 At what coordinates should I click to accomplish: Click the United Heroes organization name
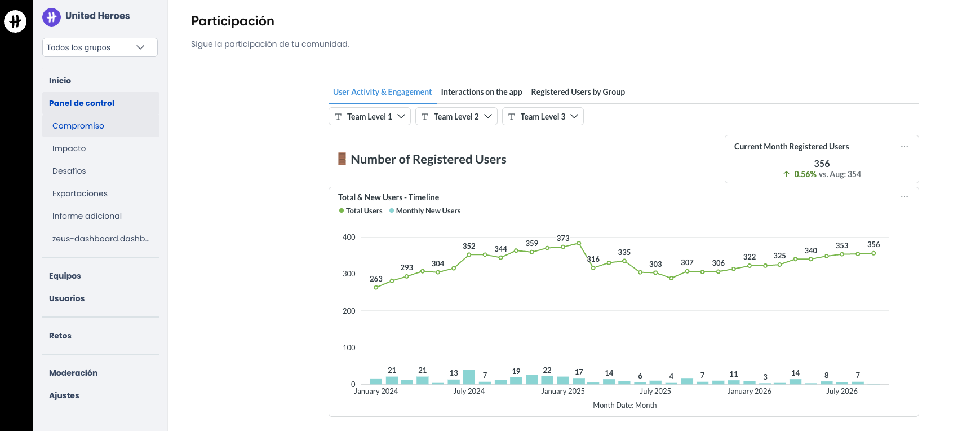[97, 16]
